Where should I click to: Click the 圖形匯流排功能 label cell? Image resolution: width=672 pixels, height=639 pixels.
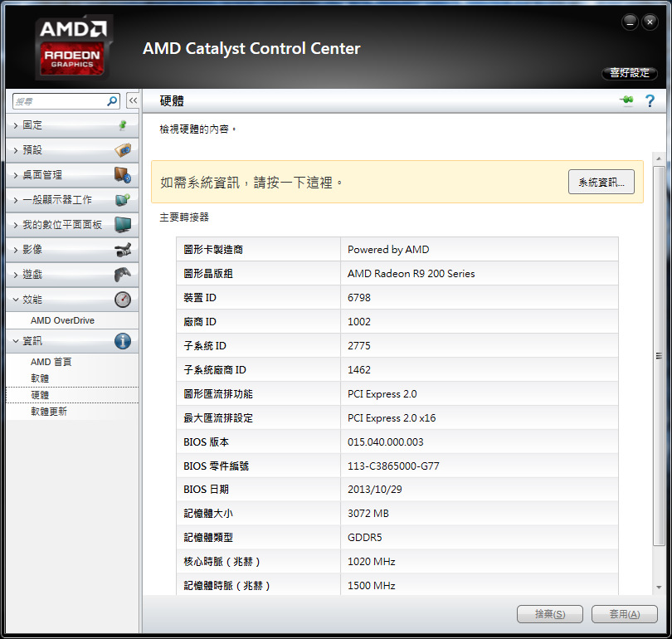pyautogui.click(x=258, y=394)
